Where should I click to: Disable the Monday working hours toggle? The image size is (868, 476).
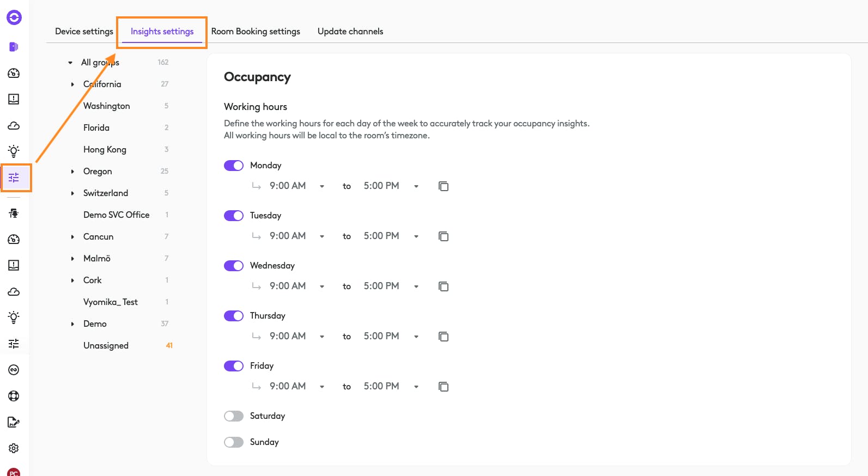point(234,166)
